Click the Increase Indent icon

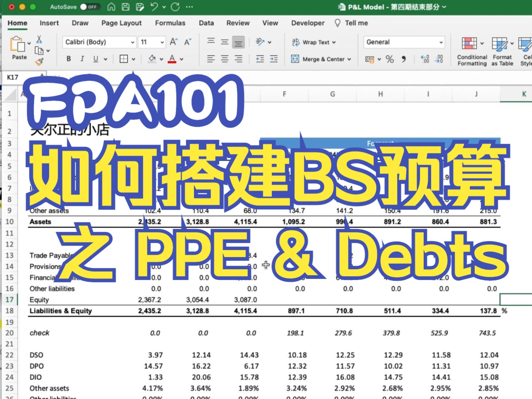pyautogui.click(x=274, y=59)
